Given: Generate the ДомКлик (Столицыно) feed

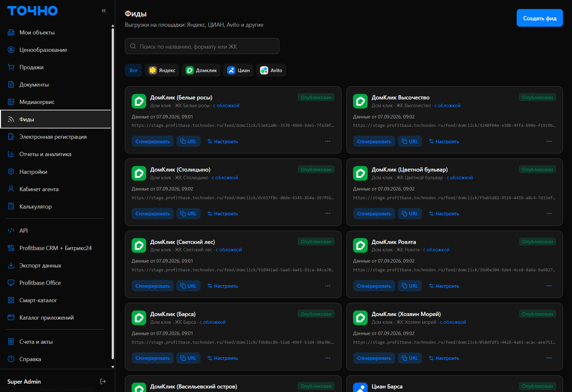Looking at the screenshot, I should coord(153,214).
